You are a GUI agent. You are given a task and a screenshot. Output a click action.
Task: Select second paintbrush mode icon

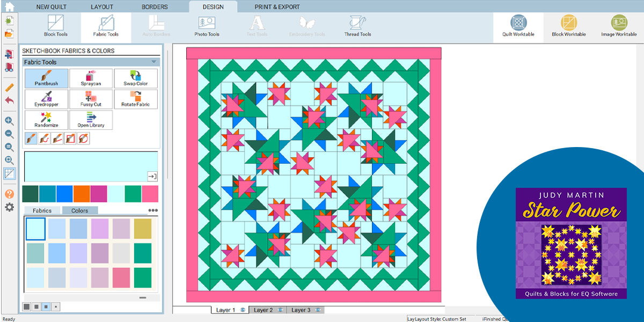click(44, 139)
